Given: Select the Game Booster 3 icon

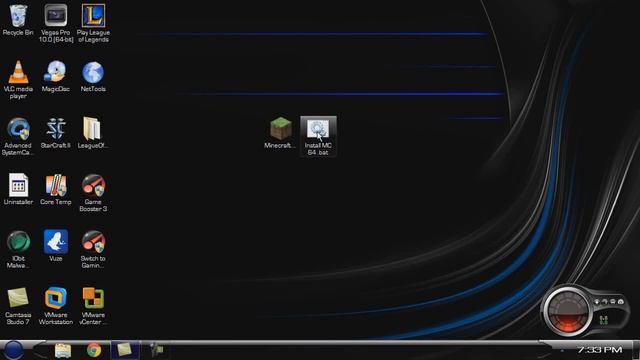Looking at the screenshot, I should pyautogui.click(x=93, y=193).
